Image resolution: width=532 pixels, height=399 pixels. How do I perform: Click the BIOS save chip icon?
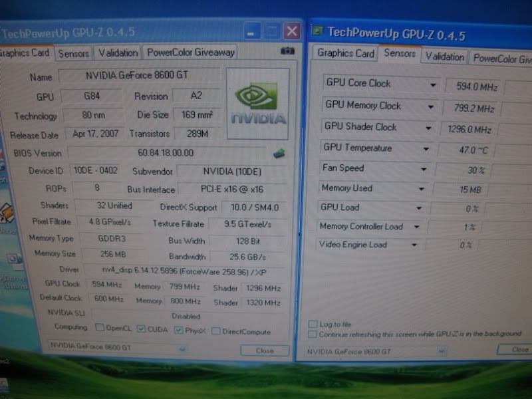(279, 154)
